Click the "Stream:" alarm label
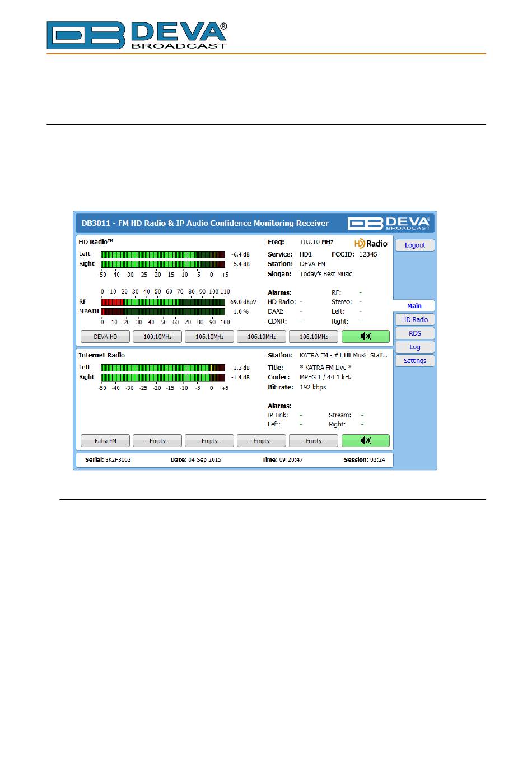 [x=340, y=415]
